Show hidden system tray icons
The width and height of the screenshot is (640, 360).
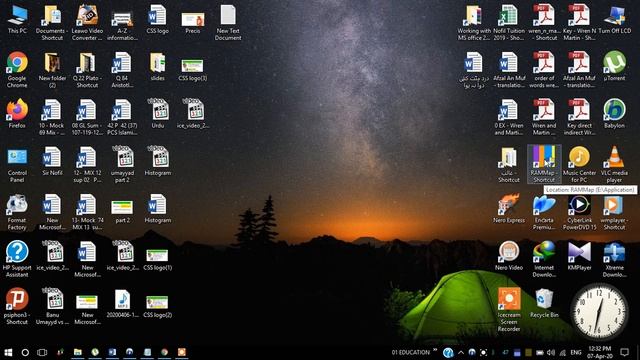tap(461, 352)
